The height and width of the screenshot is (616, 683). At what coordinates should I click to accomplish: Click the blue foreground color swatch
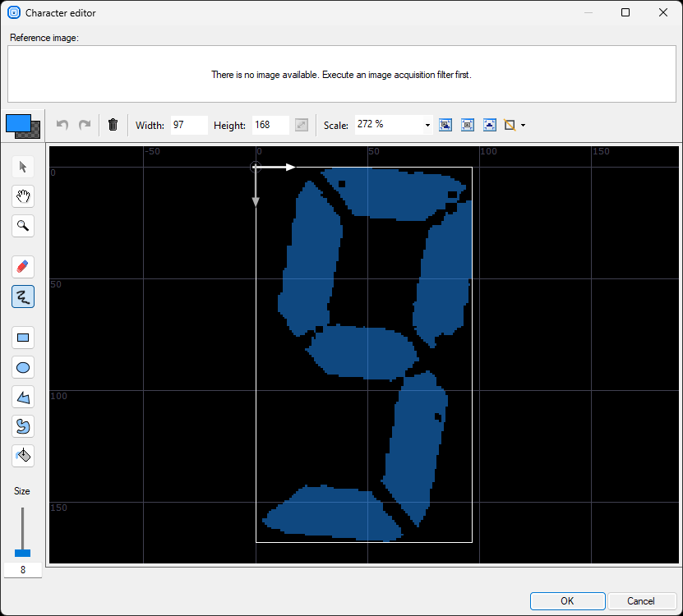pyautogui.click(x=17, y=123)
